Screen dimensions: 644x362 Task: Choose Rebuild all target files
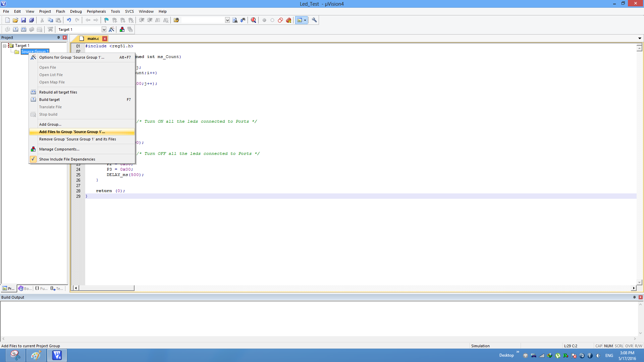tap(82, 92)
